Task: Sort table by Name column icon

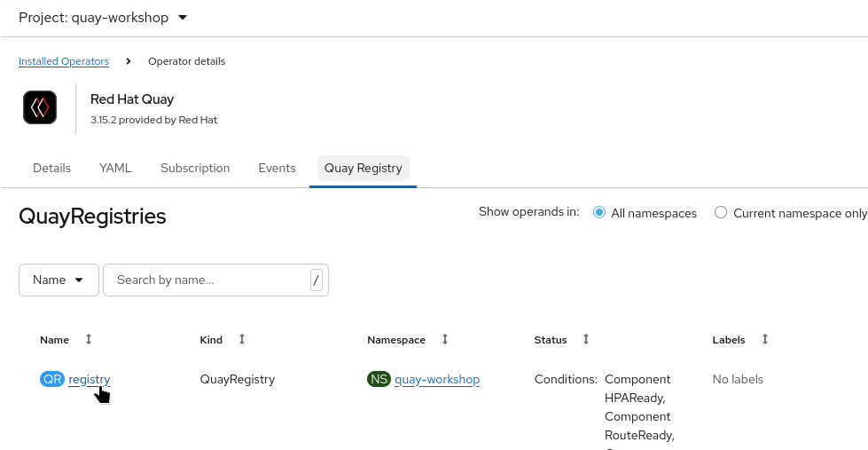Action: (88, 340)
